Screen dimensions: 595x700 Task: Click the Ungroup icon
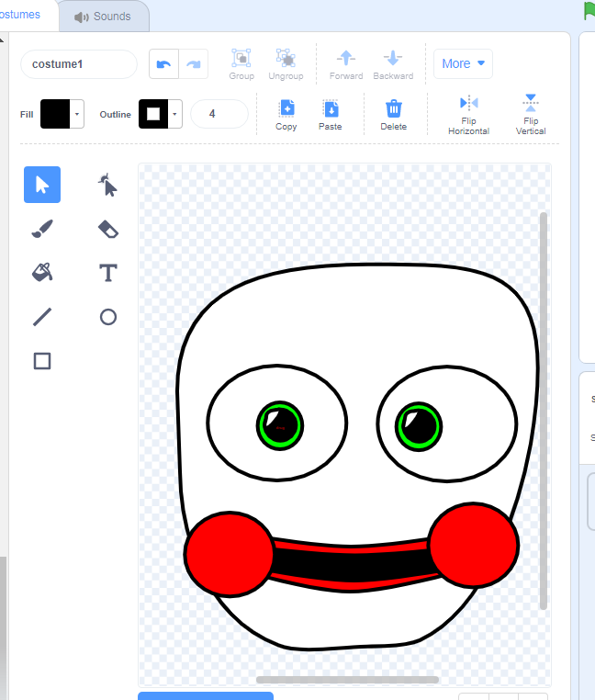286,64
